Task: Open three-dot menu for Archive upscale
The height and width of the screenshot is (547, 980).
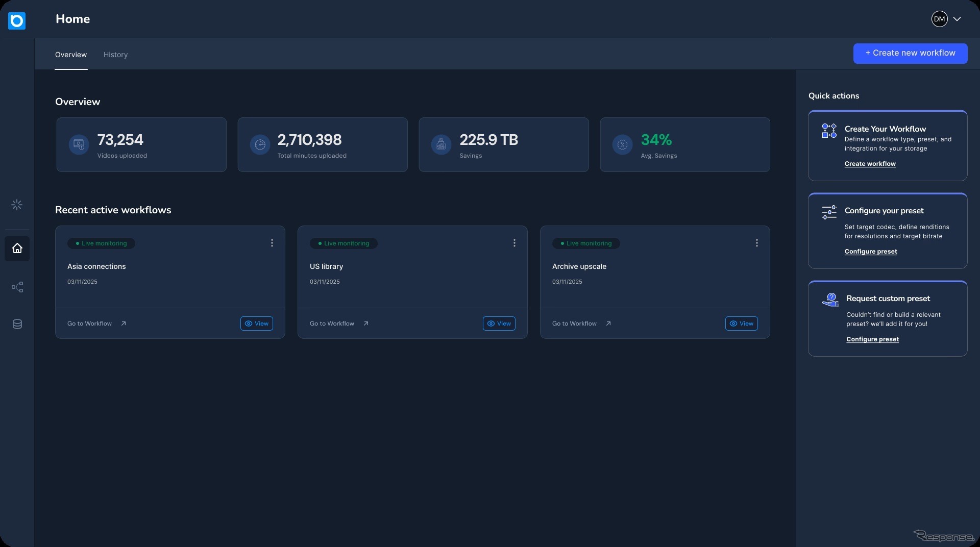Action: (757, 243)
